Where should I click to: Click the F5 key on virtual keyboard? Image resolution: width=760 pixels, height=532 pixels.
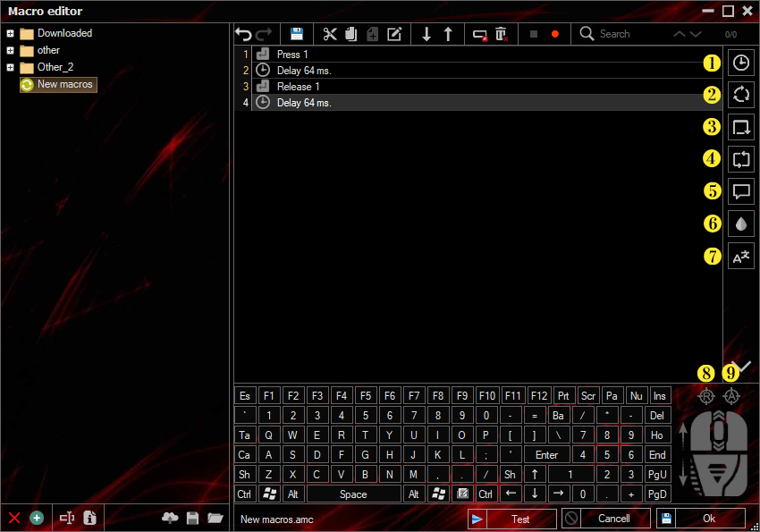click(x=366, y=396)
